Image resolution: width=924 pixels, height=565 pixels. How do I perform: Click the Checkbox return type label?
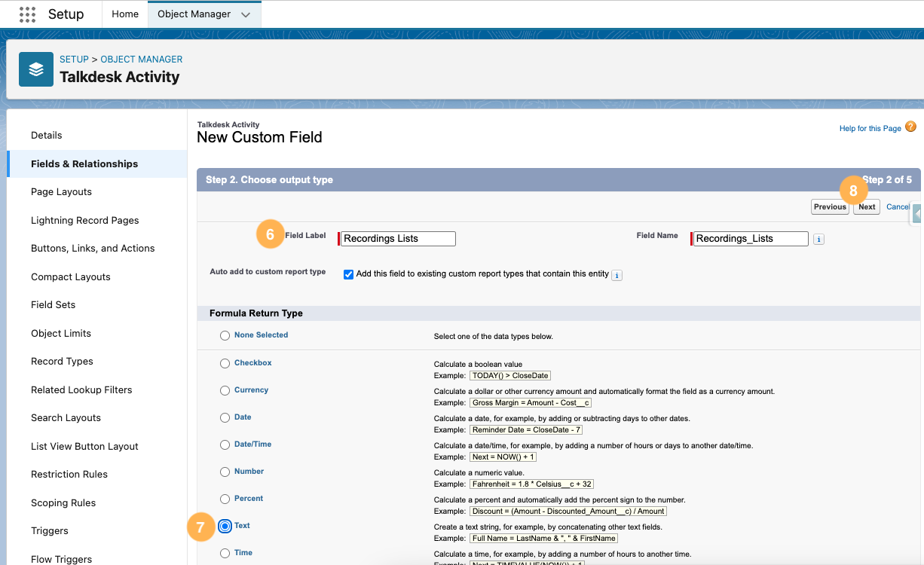pos(252,363)
